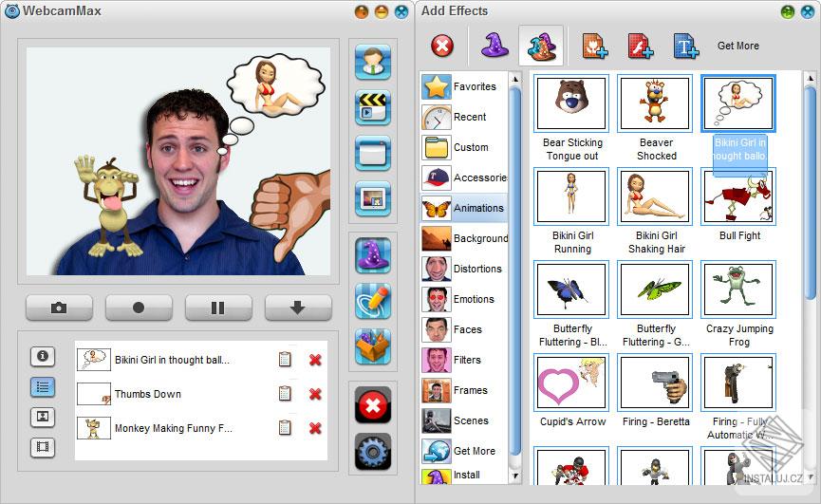821x504 pixels.
Task: Open the Scenes category
Action: (x=463, y=420)
